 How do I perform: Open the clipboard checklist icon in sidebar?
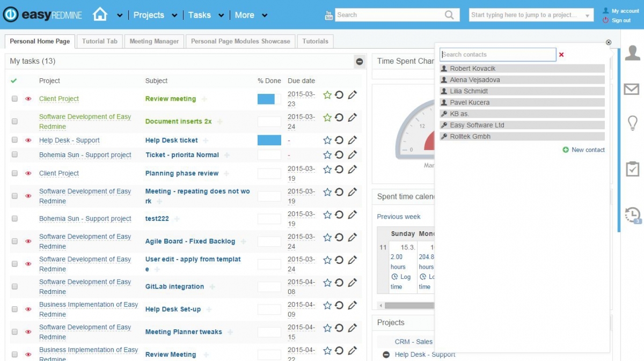coord(633,168)
